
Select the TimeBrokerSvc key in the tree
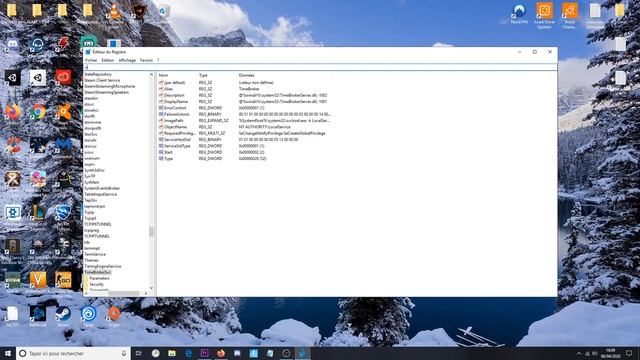98,272
